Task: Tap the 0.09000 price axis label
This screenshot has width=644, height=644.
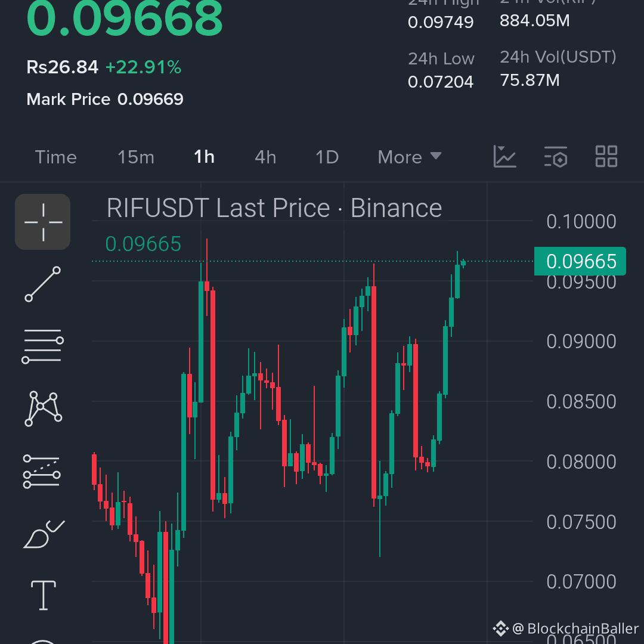Action: coord(581,341)
